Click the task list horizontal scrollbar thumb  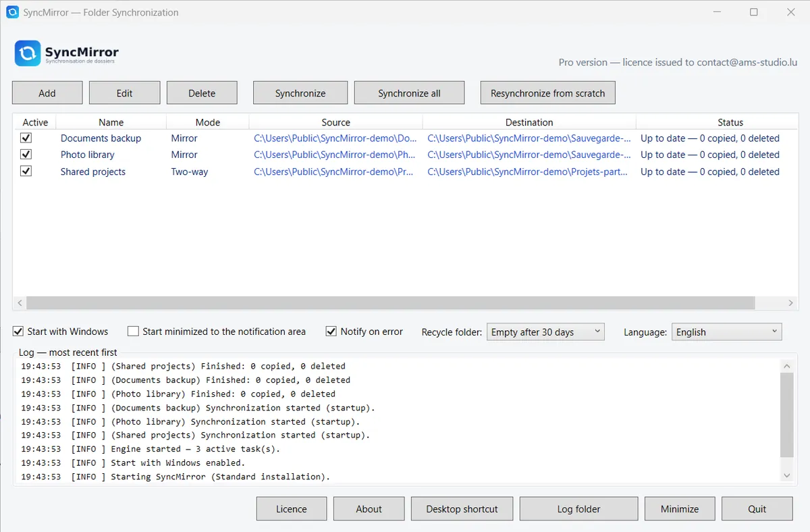[x=390, y=303]
